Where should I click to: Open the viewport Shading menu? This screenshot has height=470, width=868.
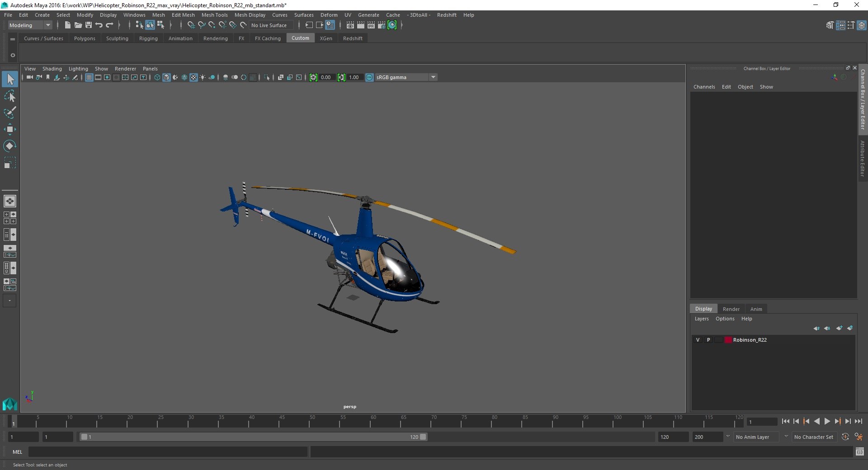52,69
